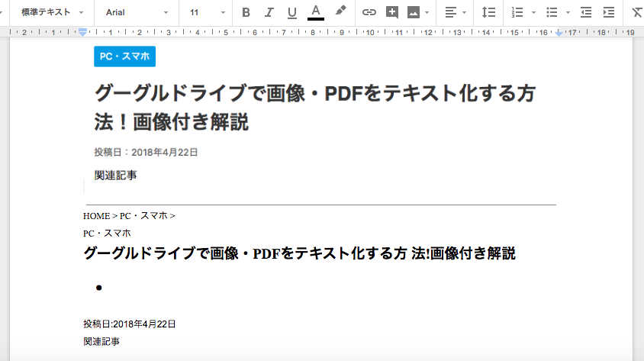Click the insert link icon
The image size is (644, 361).
click(x=369, y=12)
